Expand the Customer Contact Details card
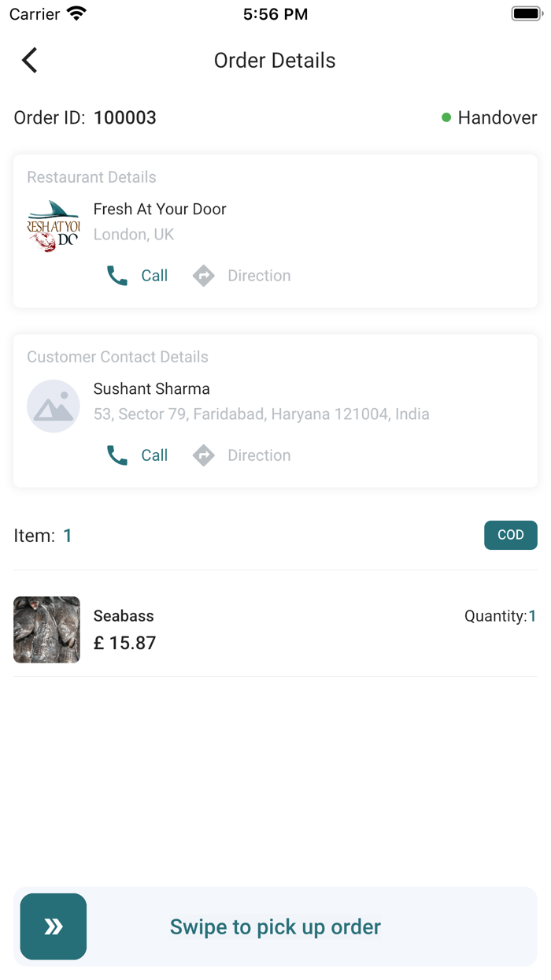 click(x=275, y=410)
